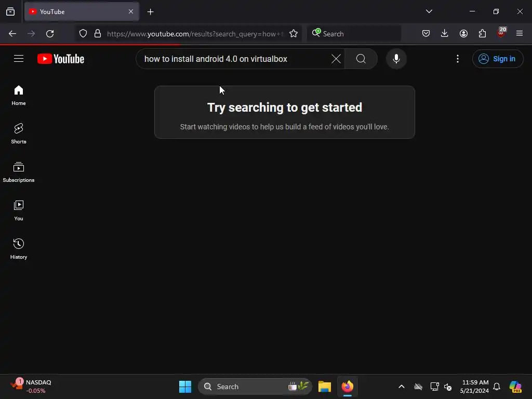Open the notification bell
Viewport: 532px width, 399px height.
coord(497,387)
